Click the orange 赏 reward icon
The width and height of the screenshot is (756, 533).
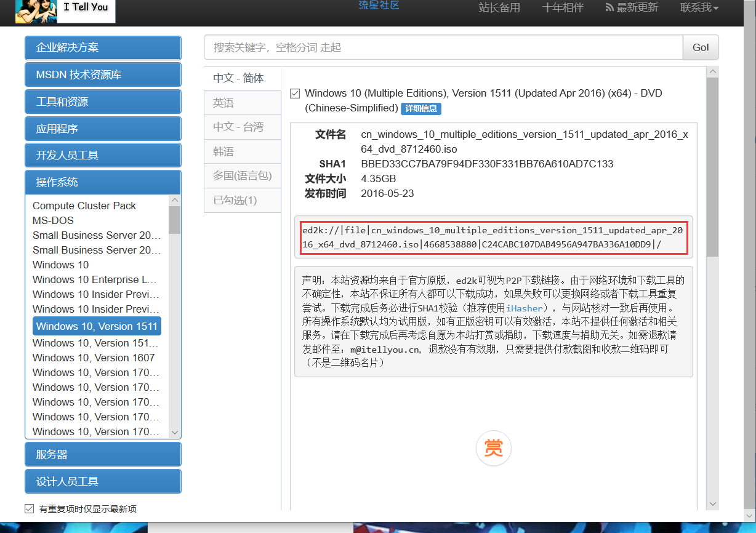pyautogui.click(x=493, y=448)
